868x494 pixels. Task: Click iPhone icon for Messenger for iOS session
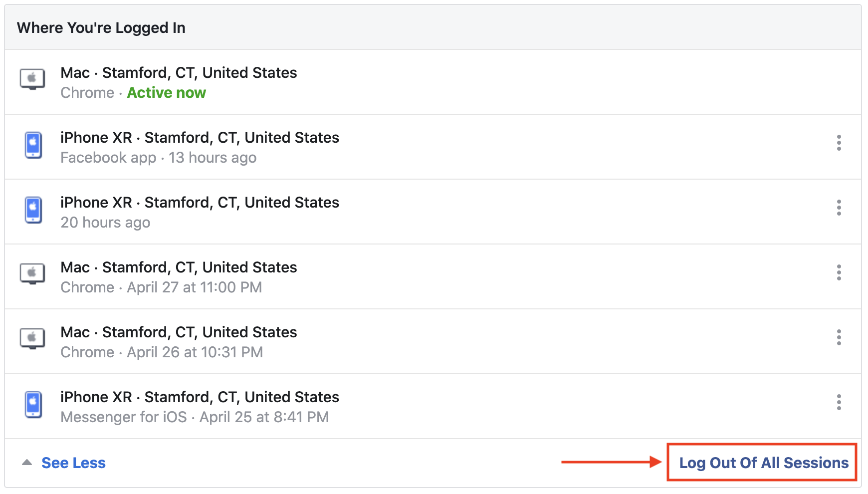coord(33,404)
